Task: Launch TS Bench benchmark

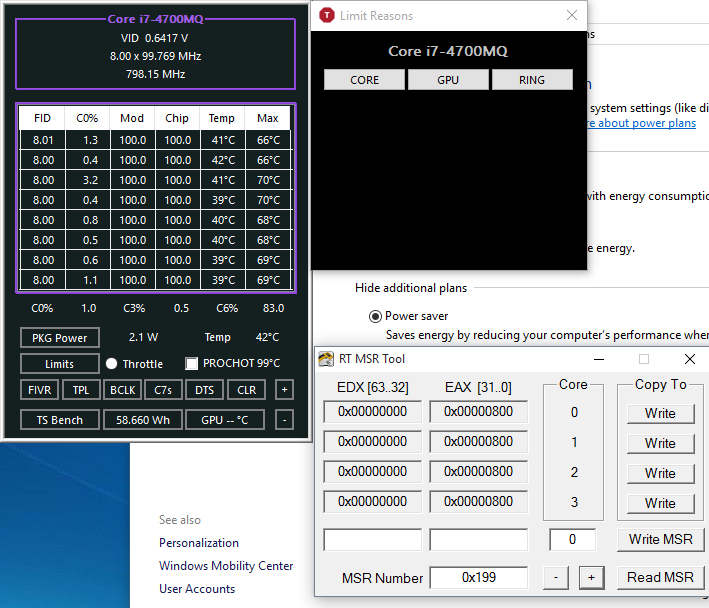Action: point(60,420)
